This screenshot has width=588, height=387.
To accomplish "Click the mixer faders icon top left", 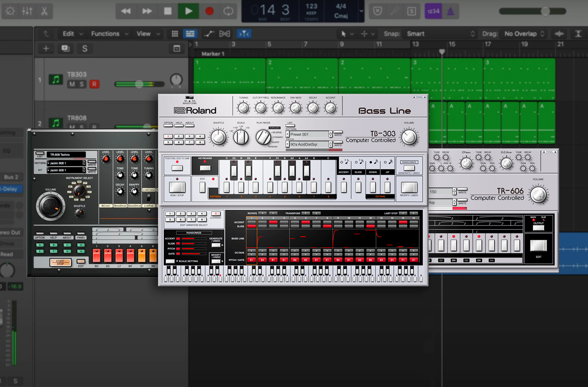I will click(27, 11).
